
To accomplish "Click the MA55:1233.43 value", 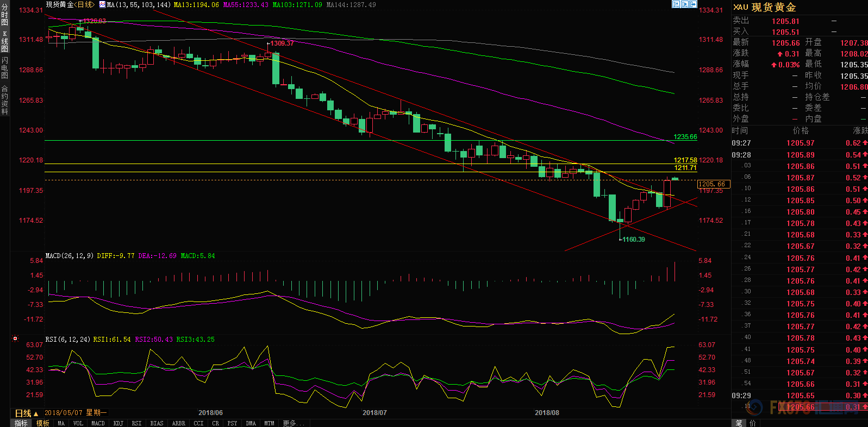I will [246, 4].
